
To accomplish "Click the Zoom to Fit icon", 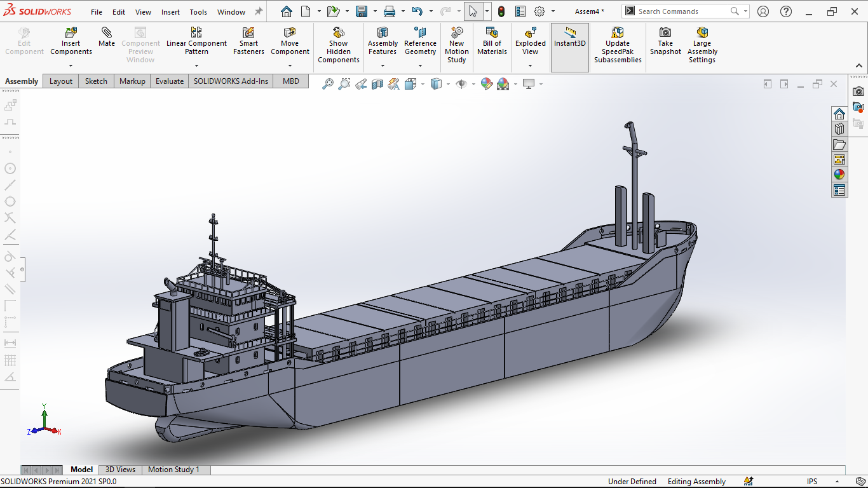I will click(x=328, y=84).
